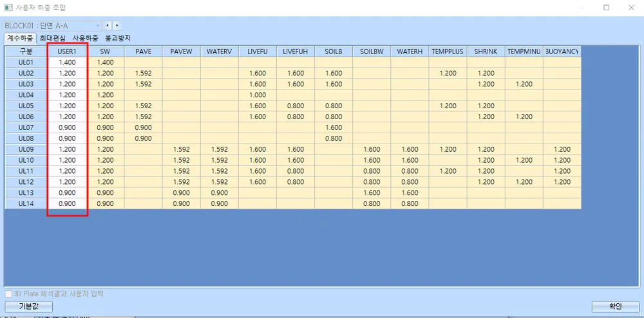Select row header UL08
This screenshot has width=644, height=318.
[x=26, y=138]
